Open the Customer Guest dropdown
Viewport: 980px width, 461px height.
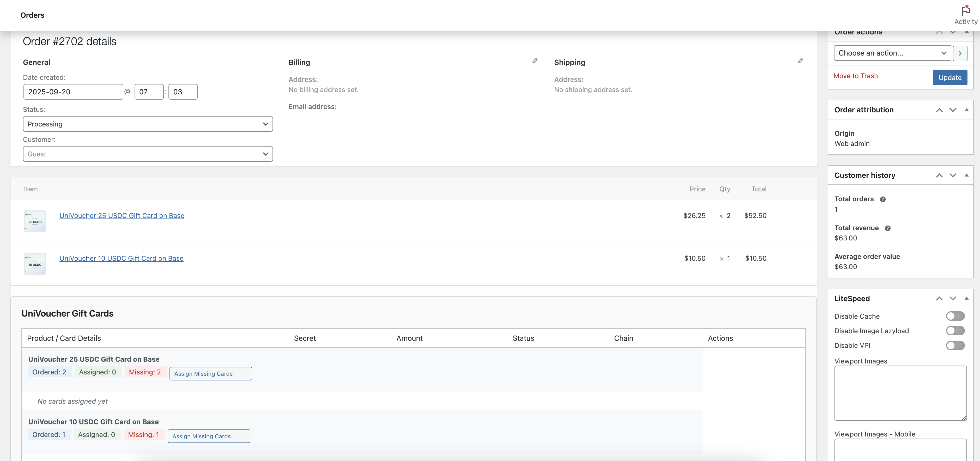pos(148,154)
